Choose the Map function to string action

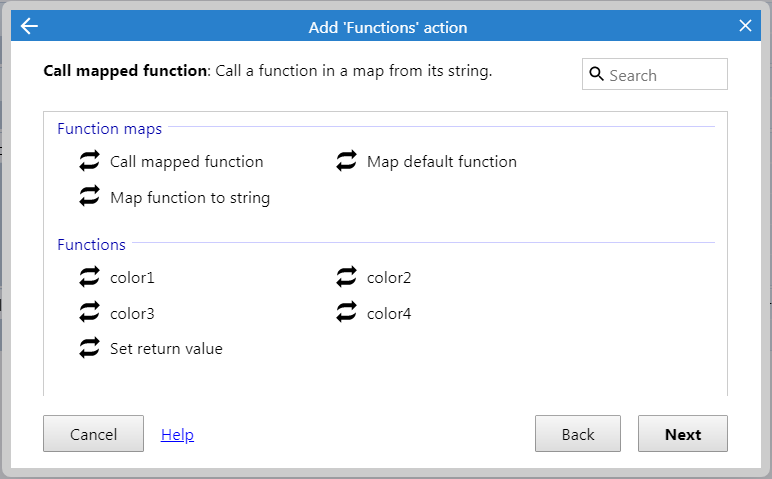(190, 198)
